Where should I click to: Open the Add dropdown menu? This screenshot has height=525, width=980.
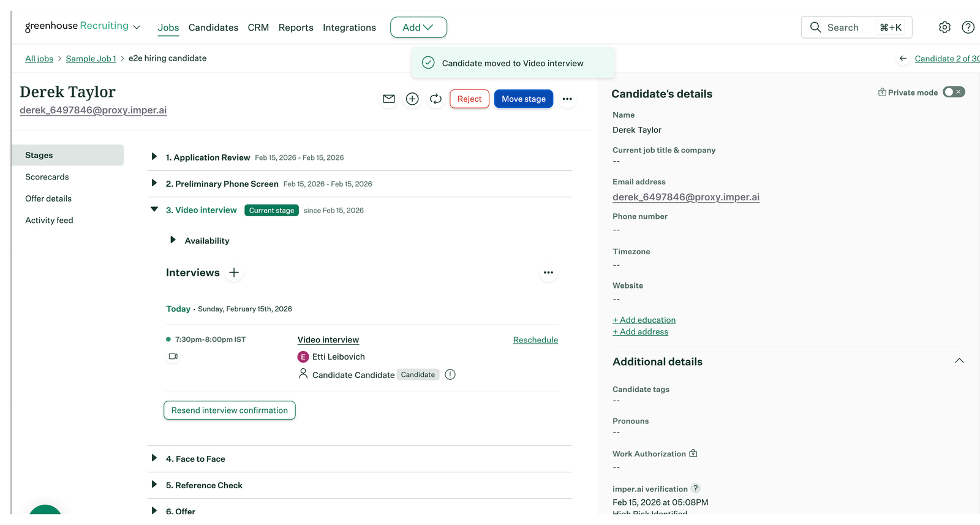pos(418,28)
